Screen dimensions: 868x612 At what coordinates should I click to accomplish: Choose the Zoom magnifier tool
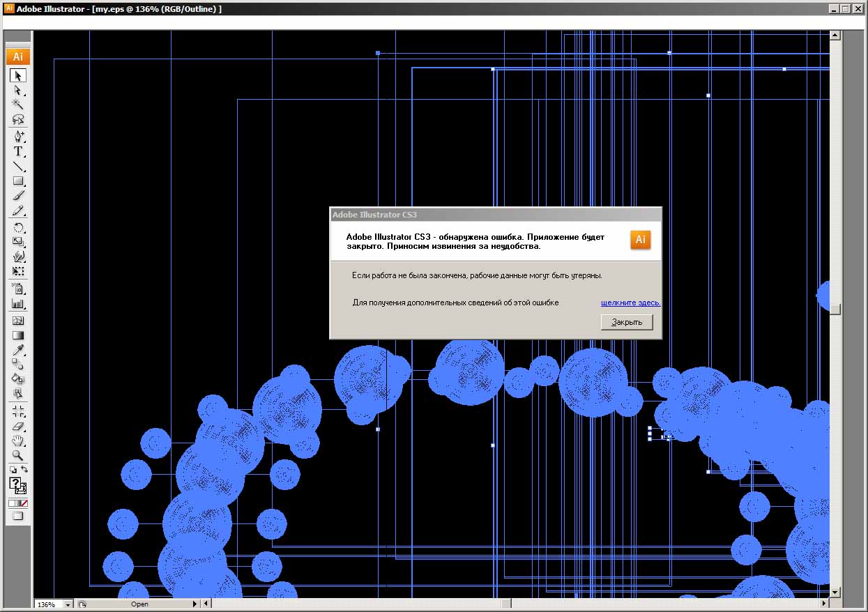18,455
